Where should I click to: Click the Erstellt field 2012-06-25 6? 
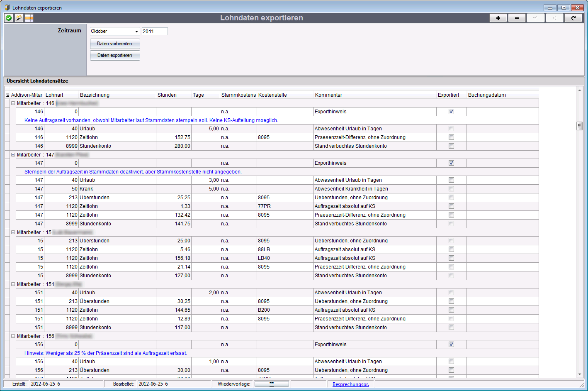66,384
